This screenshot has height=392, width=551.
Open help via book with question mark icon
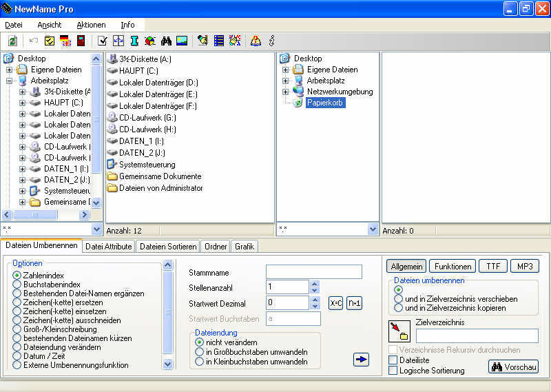pyautogui.click(x=256, y=41)
